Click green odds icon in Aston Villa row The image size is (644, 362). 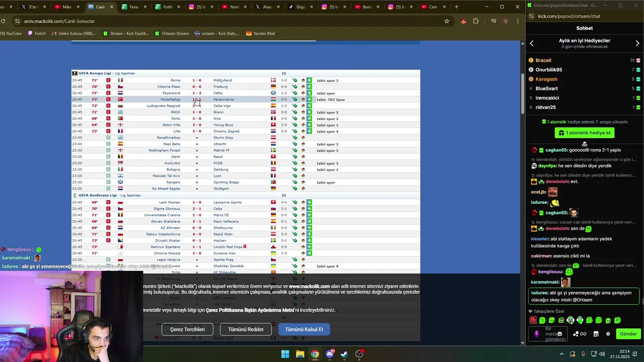(x=295, y=125)
